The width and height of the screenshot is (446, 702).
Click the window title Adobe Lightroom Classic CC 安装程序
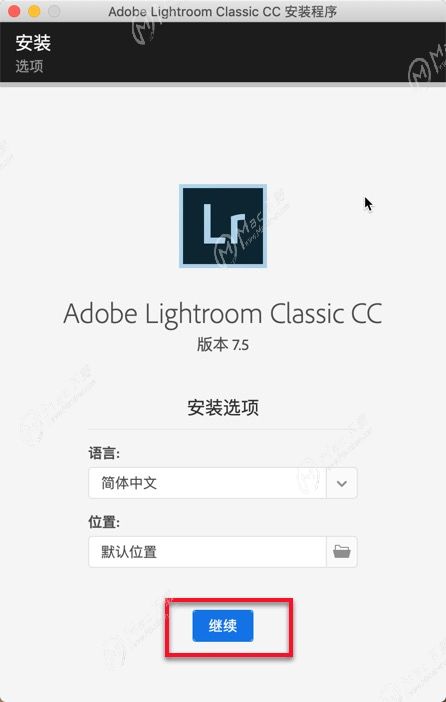pos(223,11)
